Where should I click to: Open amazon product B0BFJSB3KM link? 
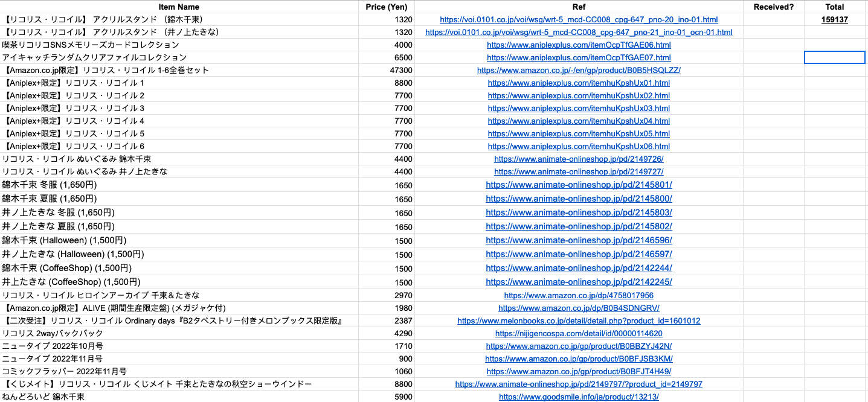click(x=579, y=359)
